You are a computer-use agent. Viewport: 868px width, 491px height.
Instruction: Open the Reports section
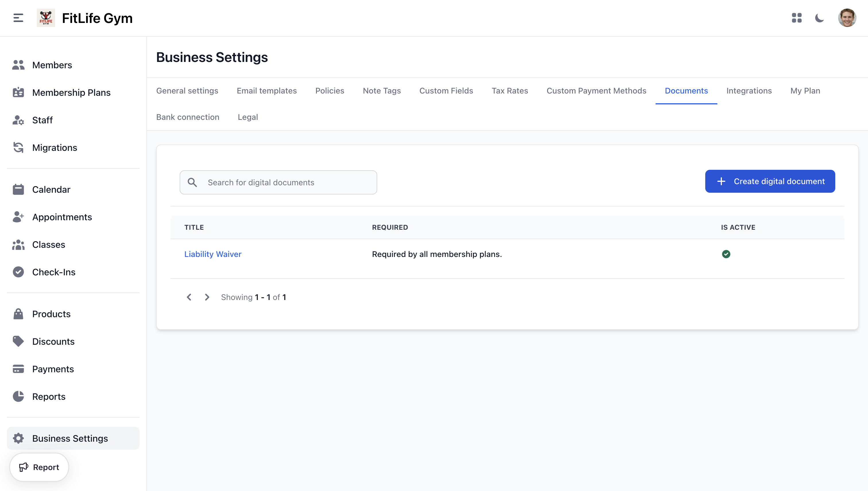pos(49,396)
